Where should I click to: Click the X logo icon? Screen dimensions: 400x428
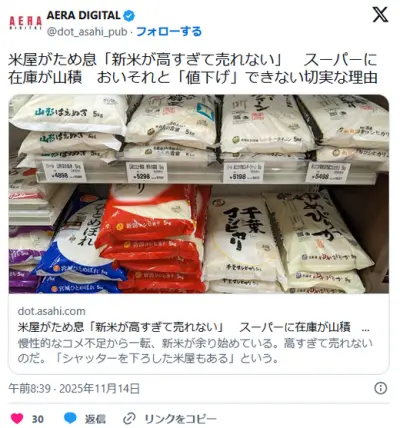click(x=380, y=15)
